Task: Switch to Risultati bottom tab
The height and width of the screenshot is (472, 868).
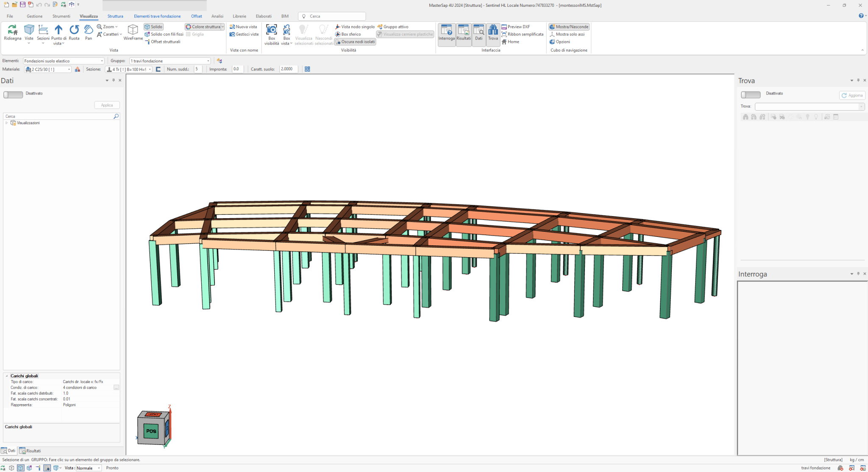Action: (x=30, y=451)
